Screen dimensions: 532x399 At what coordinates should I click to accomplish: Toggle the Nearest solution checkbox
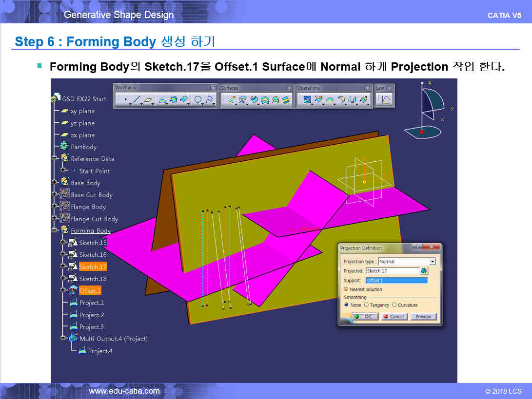click(x=346, y=289)
